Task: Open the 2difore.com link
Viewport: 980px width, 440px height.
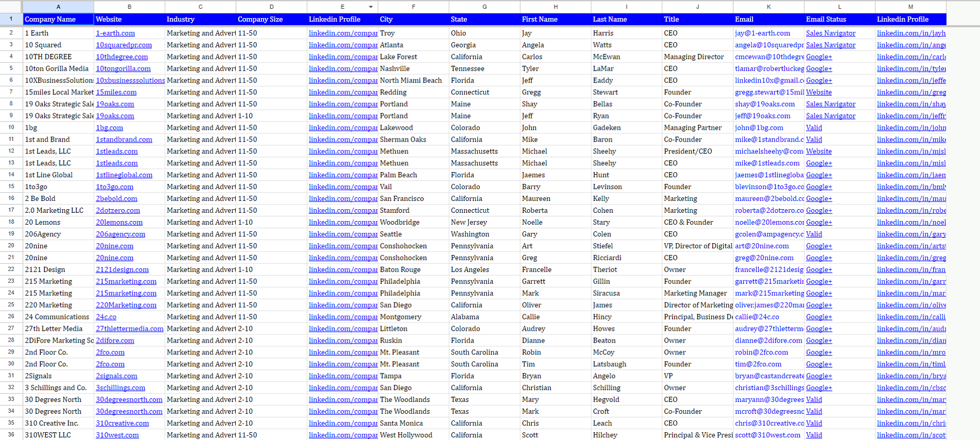Action: click(x=115, y=341)
